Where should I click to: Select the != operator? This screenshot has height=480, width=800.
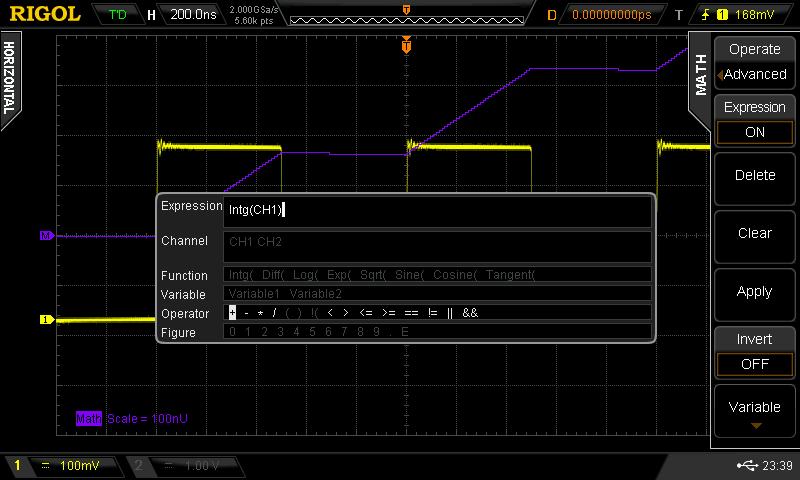point(433,313)
